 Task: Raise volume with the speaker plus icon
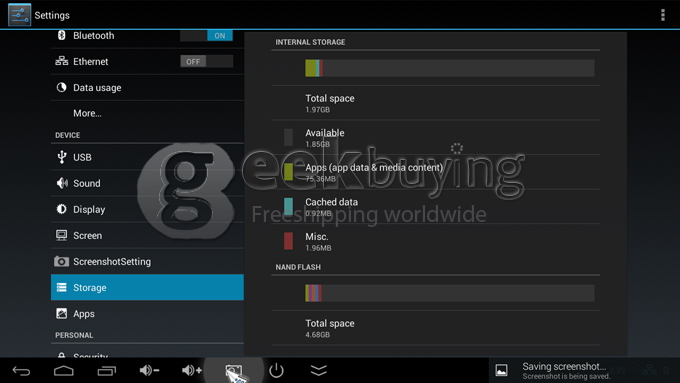(x=192, y=370)
